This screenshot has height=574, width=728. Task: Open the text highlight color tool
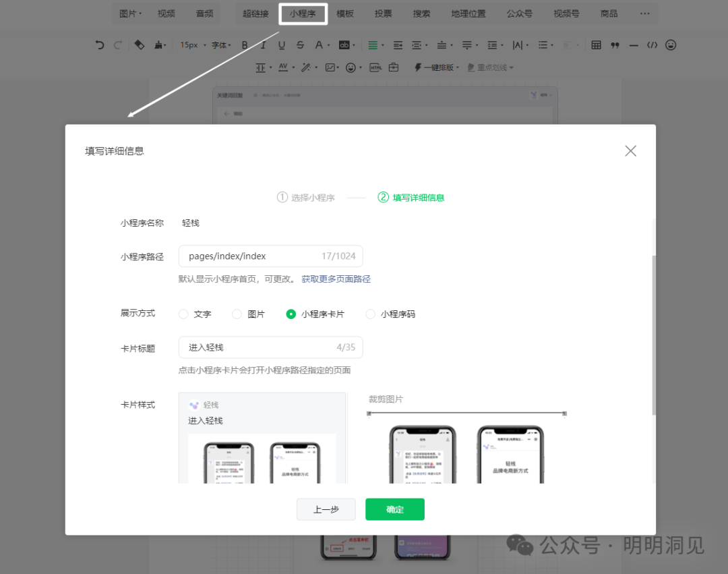click(x=344, y=45)
